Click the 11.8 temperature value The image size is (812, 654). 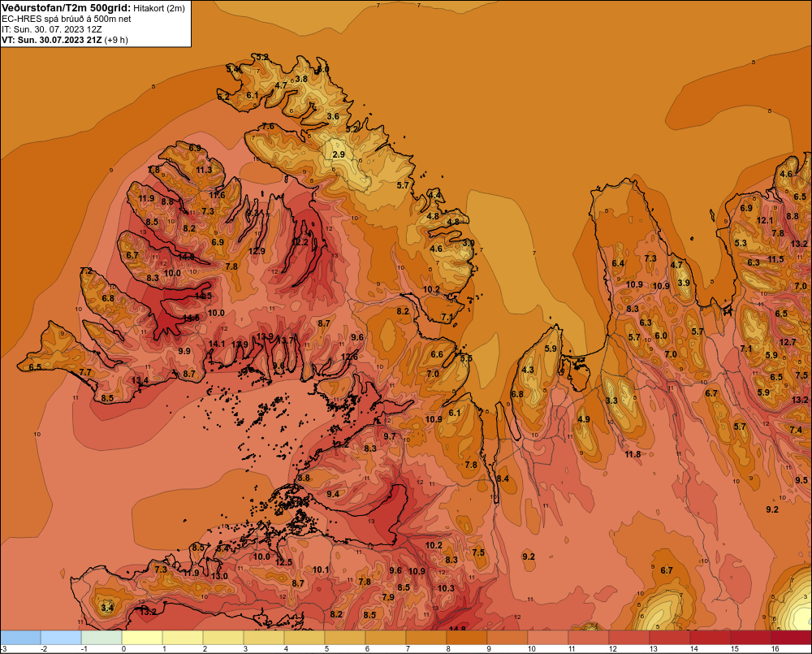pyautogui.click(x=633, y=454)
